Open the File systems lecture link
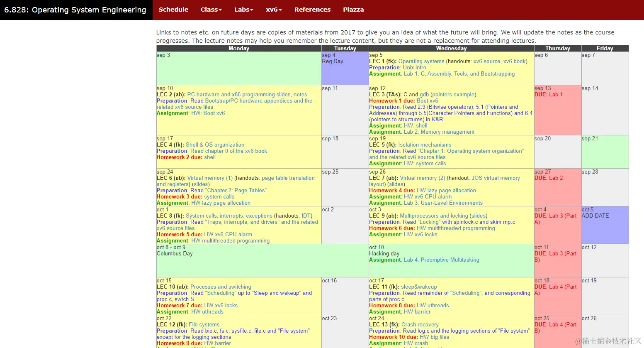Screen dimensions: 644x348 pos(204,325)
